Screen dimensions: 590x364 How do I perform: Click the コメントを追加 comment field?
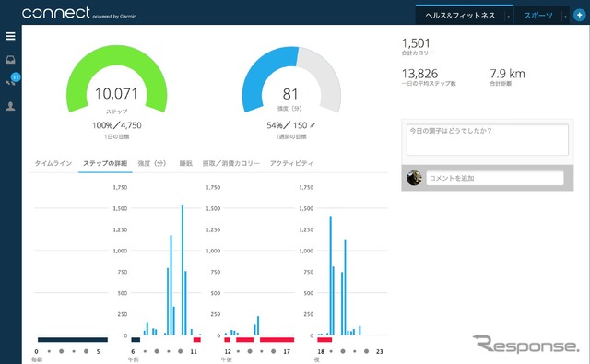coord(495,178)
